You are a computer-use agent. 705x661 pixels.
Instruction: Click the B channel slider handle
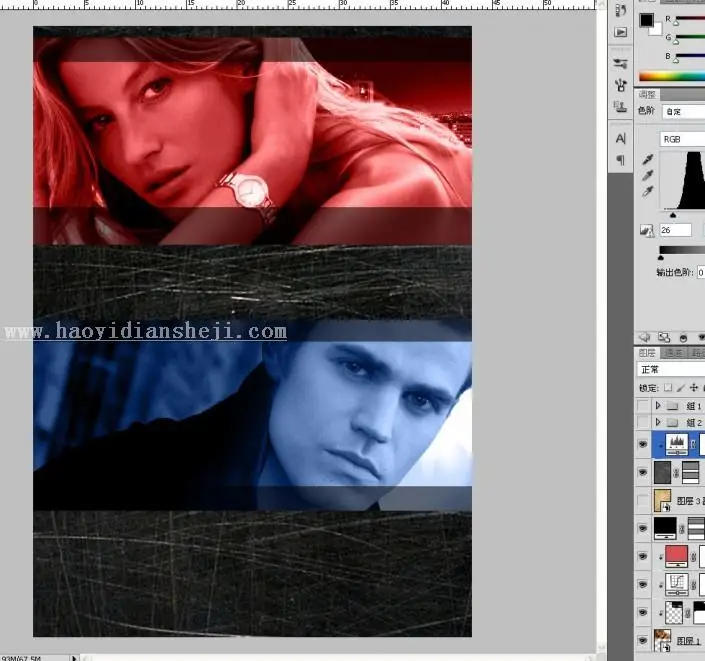click(676, 60)
